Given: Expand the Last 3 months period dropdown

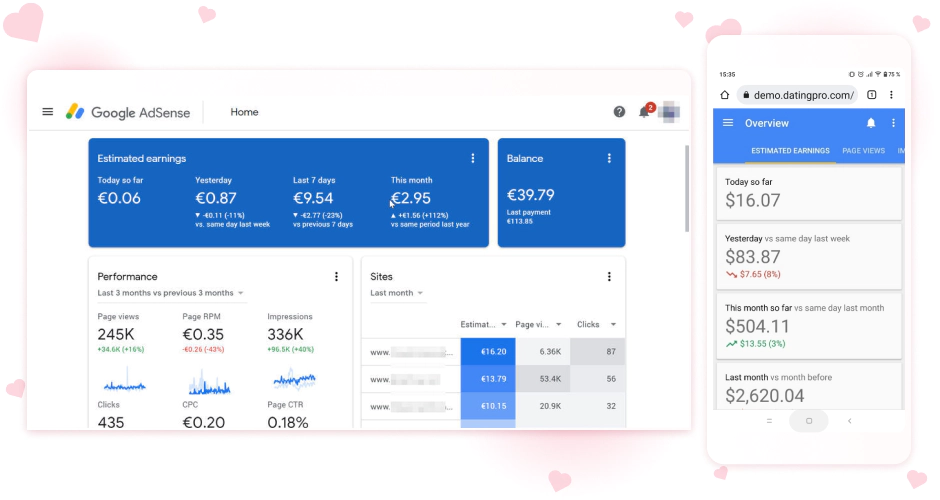Looking at the screenshot, I should click(171, 293).
